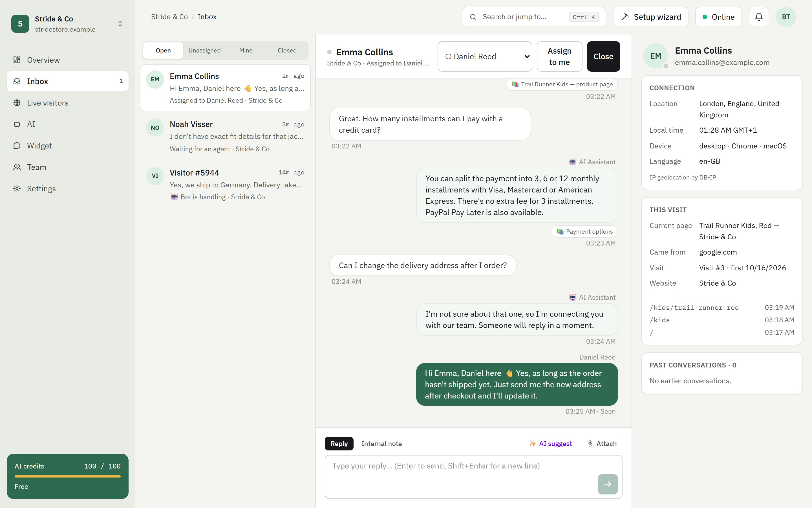Viewport: 812px width, 508px height.
Task: Open the BT user avatar menu
Action: coord(786,17)
